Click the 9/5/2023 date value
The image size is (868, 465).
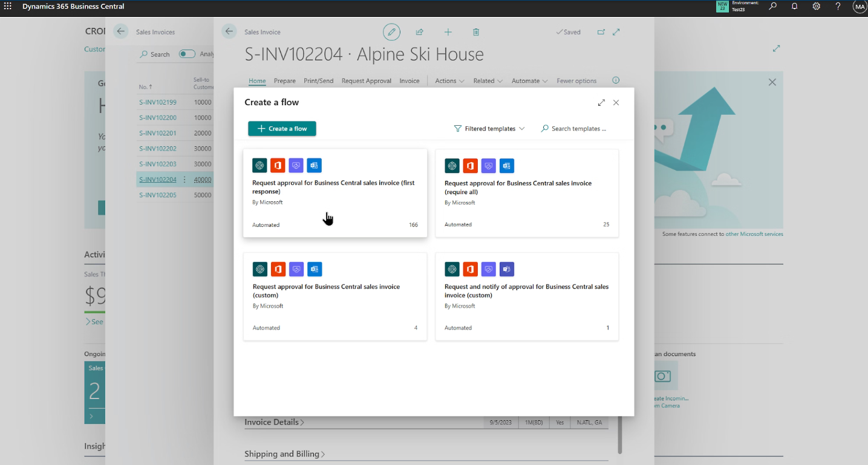point(501,423)
